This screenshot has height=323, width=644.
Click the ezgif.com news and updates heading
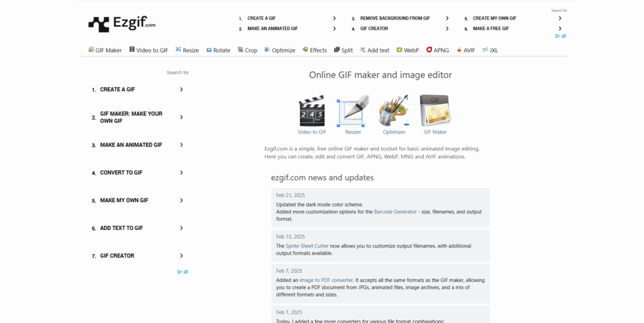323,178
